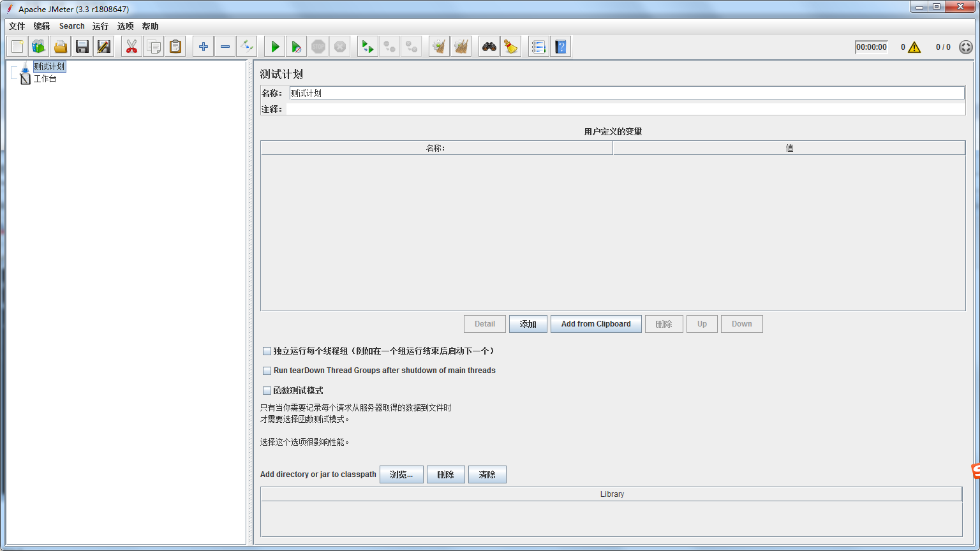This screenshot has height=551, width=980.
Task: Click the 删除 button under the variables table
Action: pyautogui.click(x=664, y=324)
